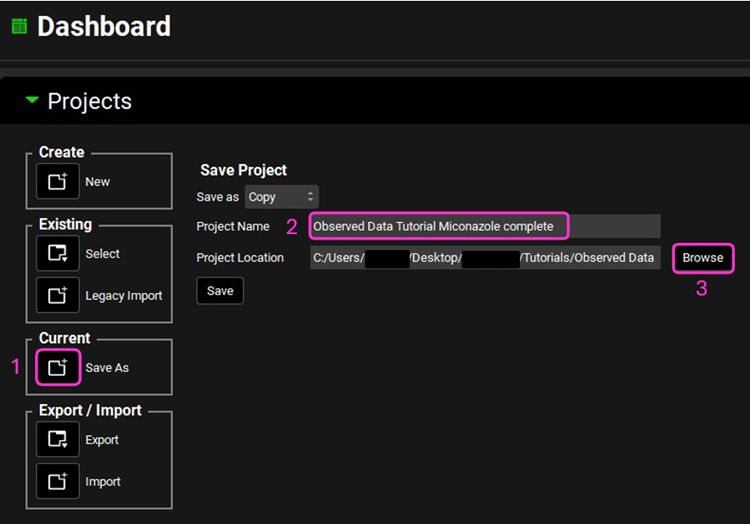Click the Export text label
Image resolution: width=750 pixels, height=524 pixels.
click(102, 440)
